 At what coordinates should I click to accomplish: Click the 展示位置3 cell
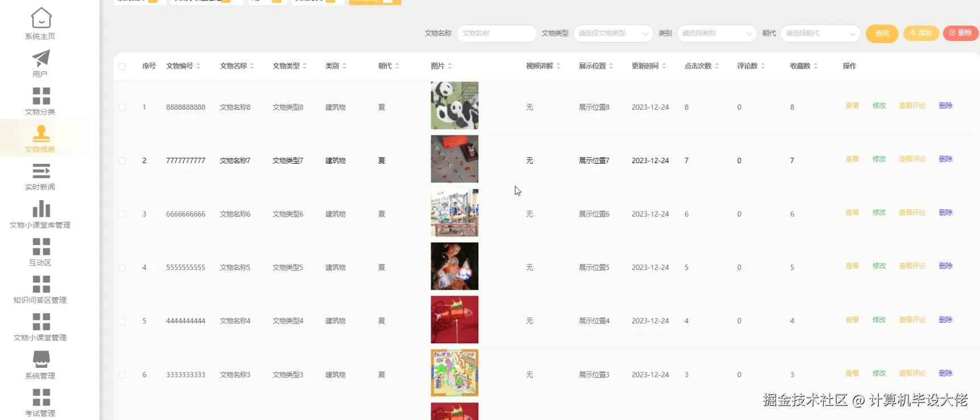594,375
